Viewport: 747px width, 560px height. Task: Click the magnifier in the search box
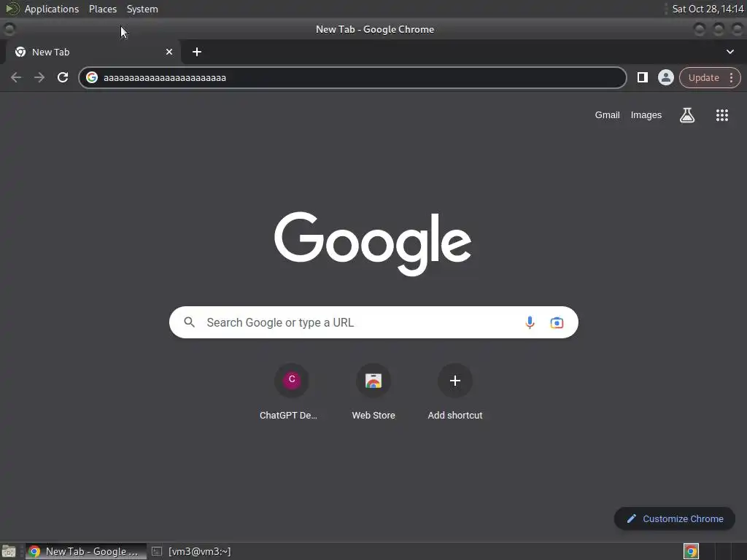[x=189, y=322]
